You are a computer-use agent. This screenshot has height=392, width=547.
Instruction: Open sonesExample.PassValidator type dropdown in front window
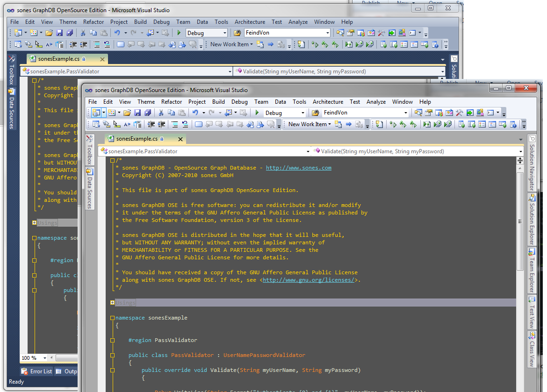308,151
